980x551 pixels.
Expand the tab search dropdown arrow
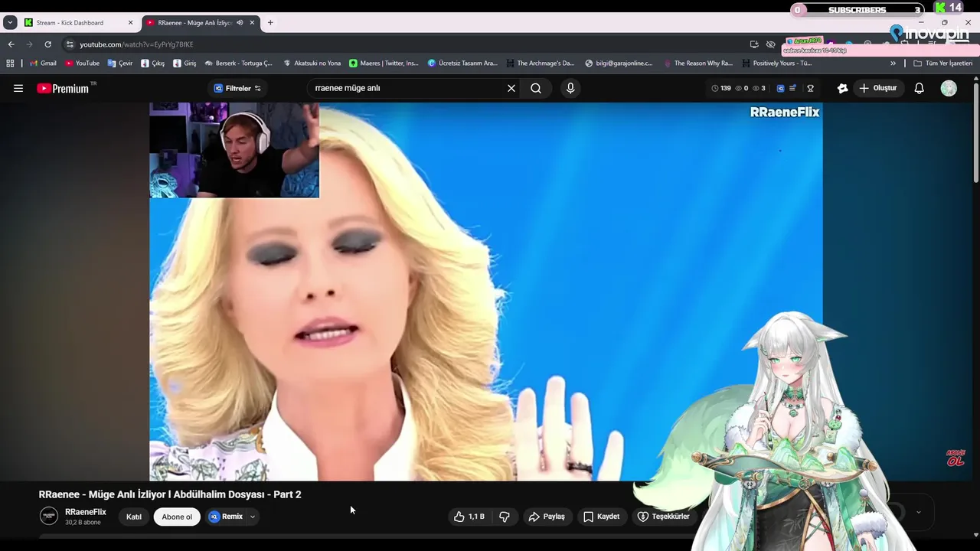9,23
